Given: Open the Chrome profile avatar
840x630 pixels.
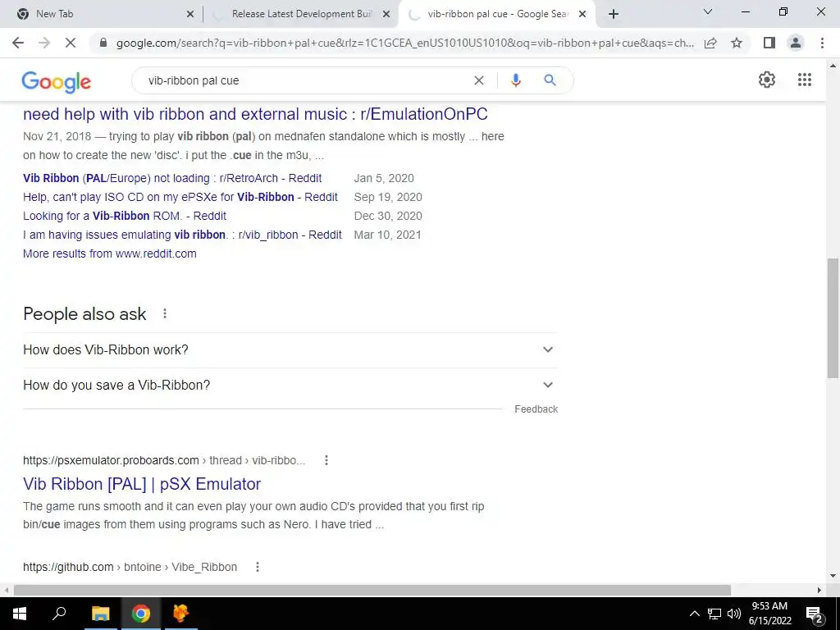Looking at the screenshot, I should tap(796, 43).
